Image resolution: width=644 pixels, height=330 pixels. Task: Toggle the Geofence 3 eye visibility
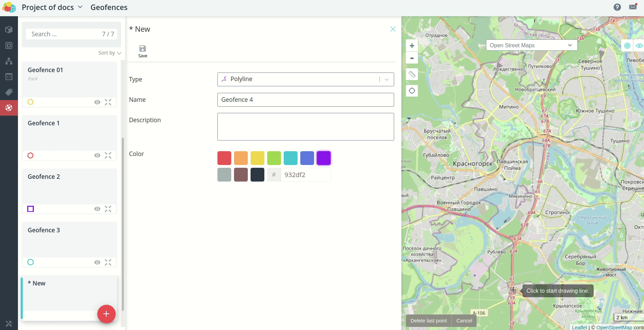point(97,262)
